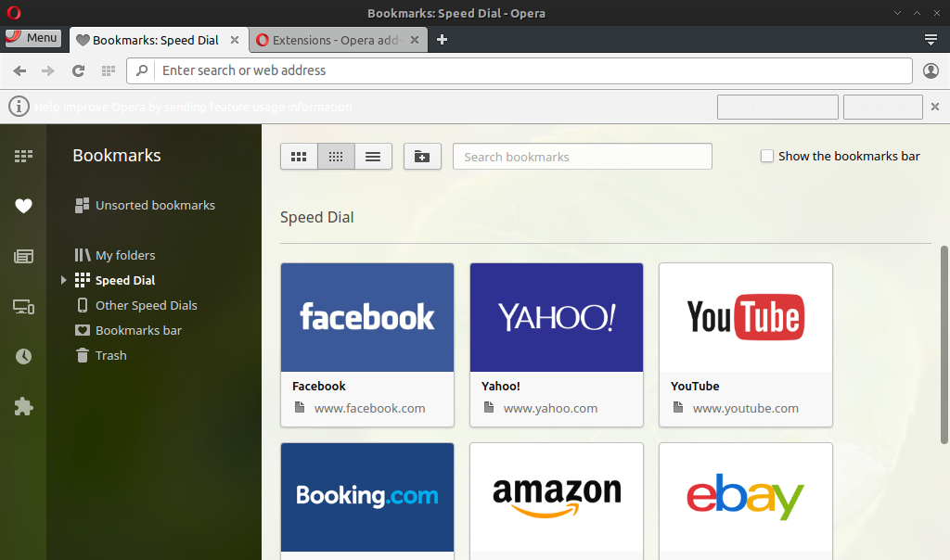Open a new tab with plus button

point(442,39)
